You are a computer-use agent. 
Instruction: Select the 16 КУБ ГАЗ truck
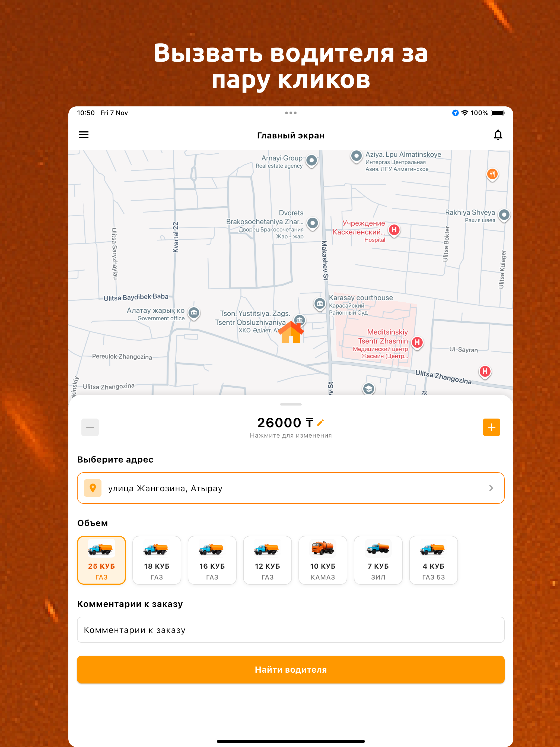(x=212, y=560)
